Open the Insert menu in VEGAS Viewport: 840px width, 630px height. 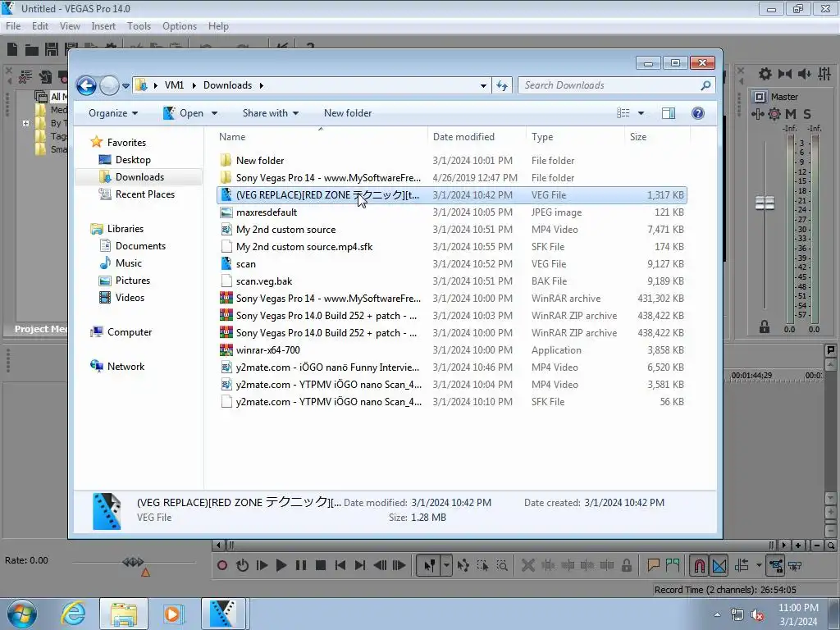(x=103, y=25)
